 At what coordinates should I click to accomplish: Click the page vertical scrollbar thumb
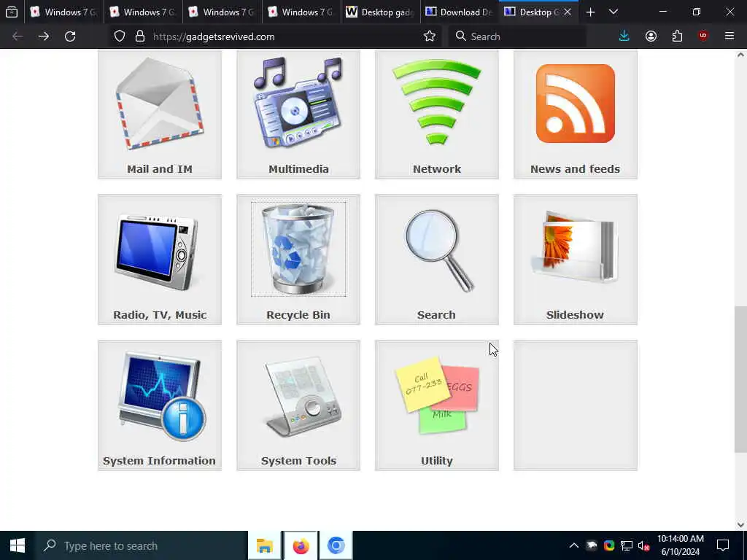[x=740, y=379]
